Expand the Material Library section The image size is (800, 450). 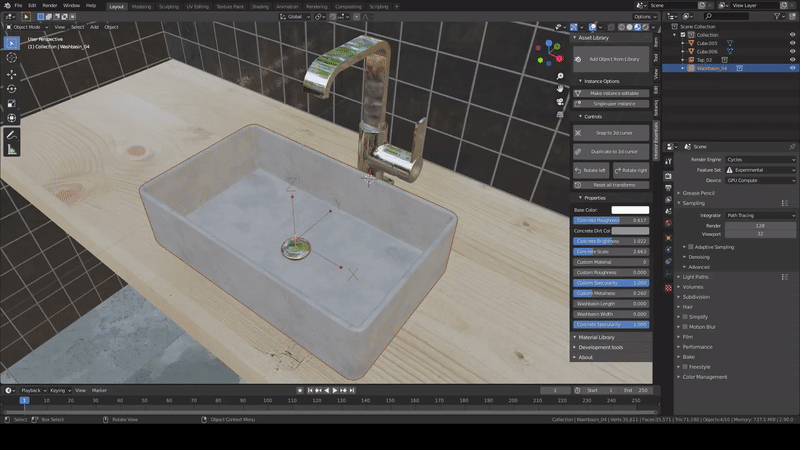[x=596, y=337]
